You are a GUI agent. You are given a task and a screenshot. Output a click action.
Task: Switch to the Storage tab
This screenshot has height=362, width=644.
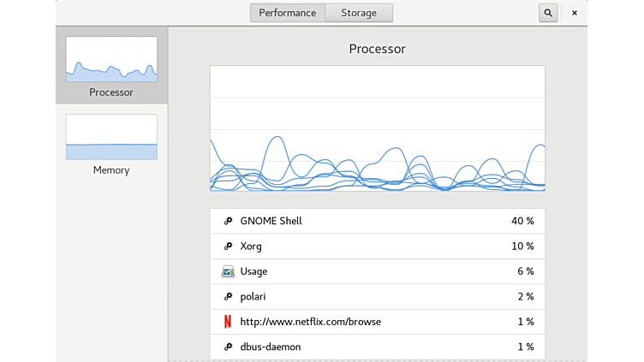coord(358,13)
